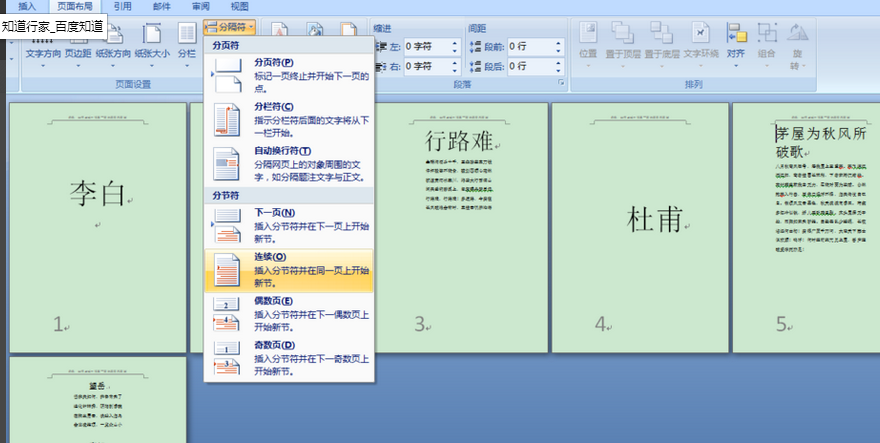
Task: Select 连续(O) continuous section break
Action: (288, 270)
